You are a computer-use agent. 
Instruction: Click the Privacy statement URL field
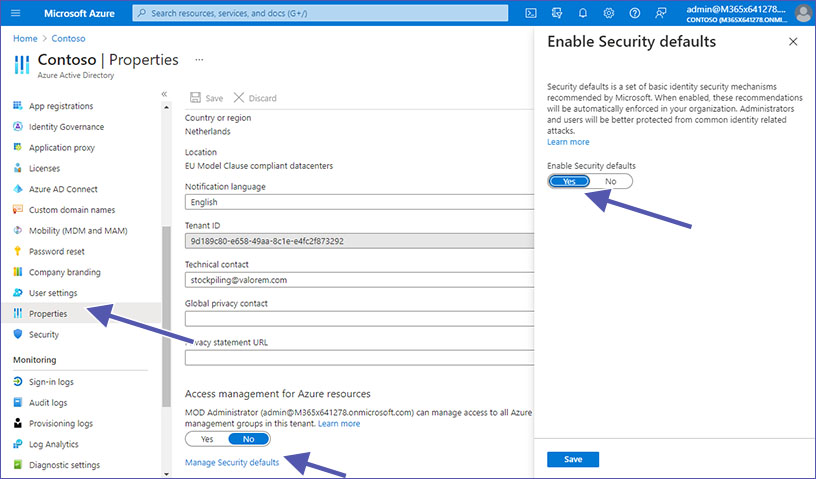(x=360, y=358)
